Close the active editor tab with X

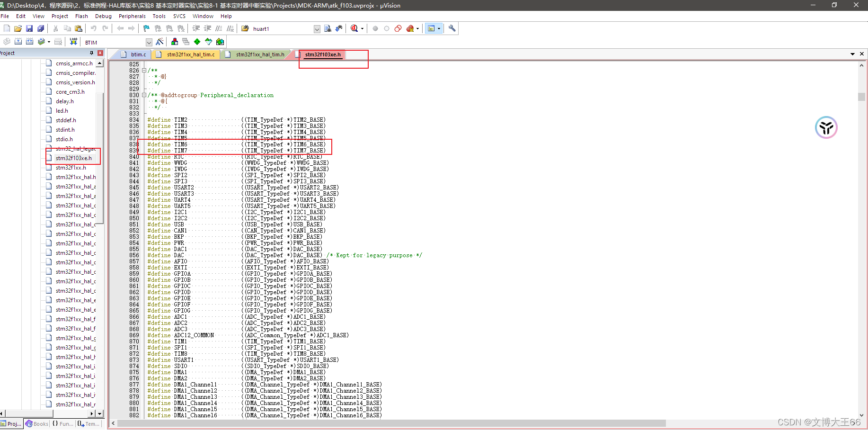(x=862, y=54)
